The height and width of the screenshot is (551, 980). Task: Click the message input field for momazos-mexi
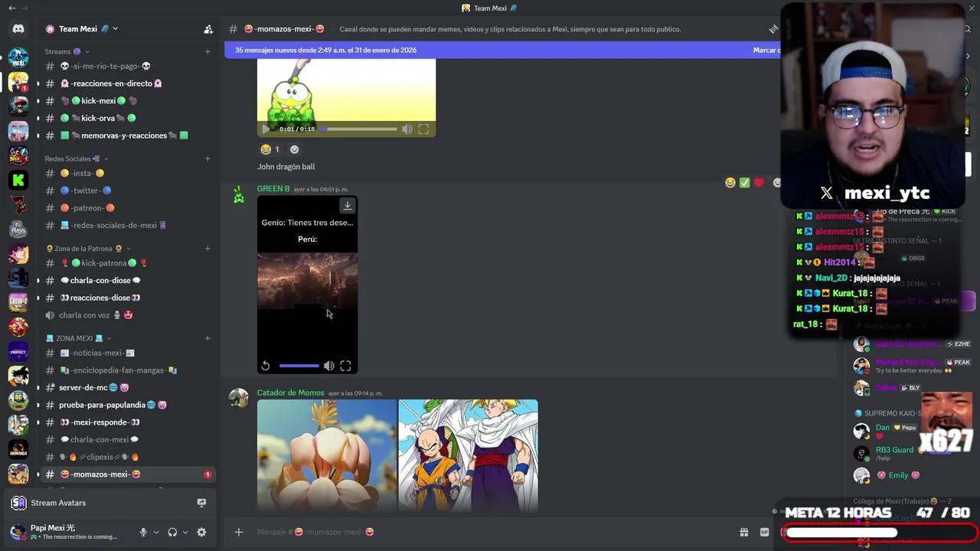(490, 532)
